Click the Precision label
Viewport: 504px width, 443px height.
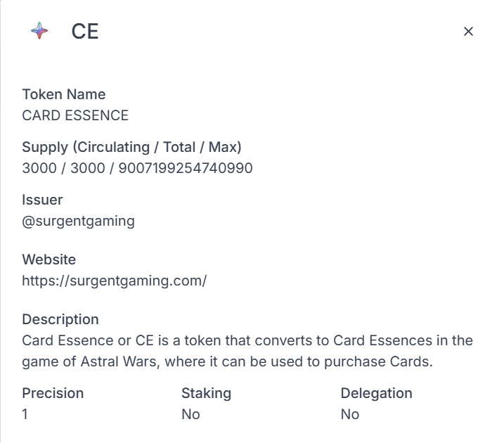(53, 393)
